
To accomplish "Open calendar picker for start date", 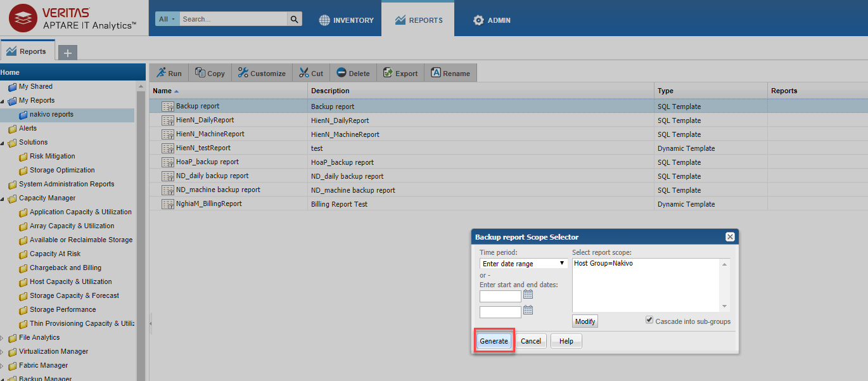I will point(528,295).
